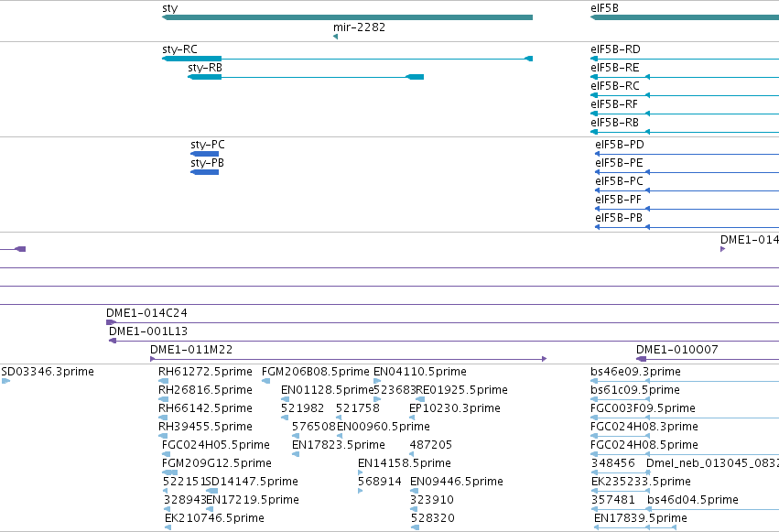Click the 522151 feature label

click(x=184, y=482)
